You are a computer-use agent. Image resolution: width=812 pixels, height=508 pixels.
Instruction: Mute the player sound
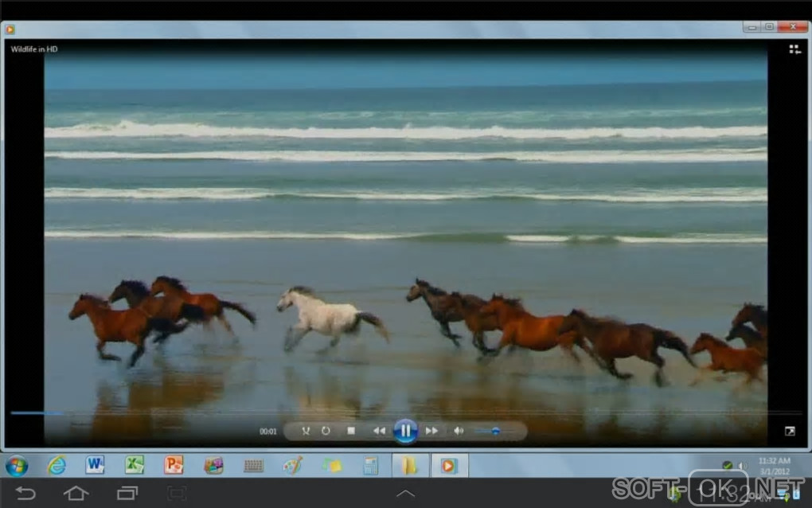pos(459,431)
